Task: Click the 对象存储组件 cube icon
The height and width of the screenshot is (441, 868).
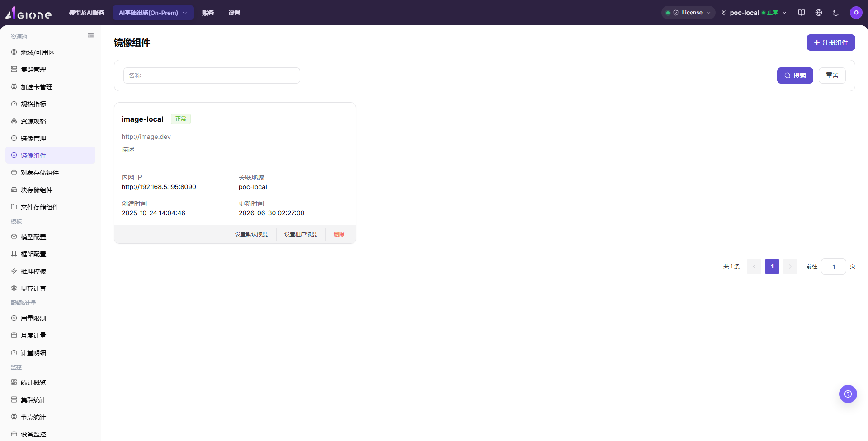Action: [x=14, y=173]
